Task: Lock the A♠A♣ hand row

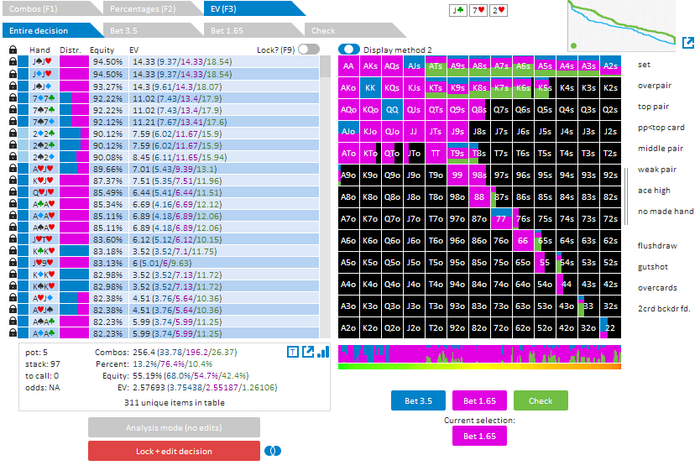Action: pyautogui.click(x=13, y=321)
